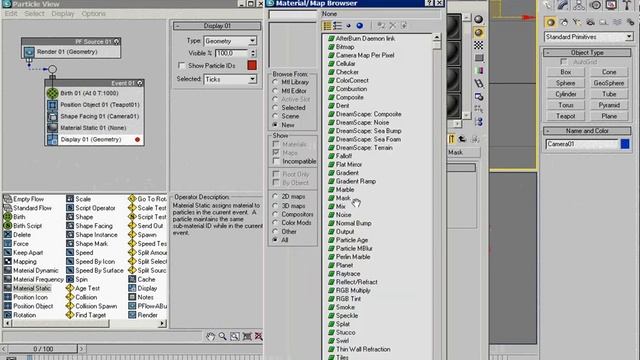Image resolution: width=640 pixels, height=360 pixels.
Task: Open the Edit menu in Particle View
Action: (11, 13)
